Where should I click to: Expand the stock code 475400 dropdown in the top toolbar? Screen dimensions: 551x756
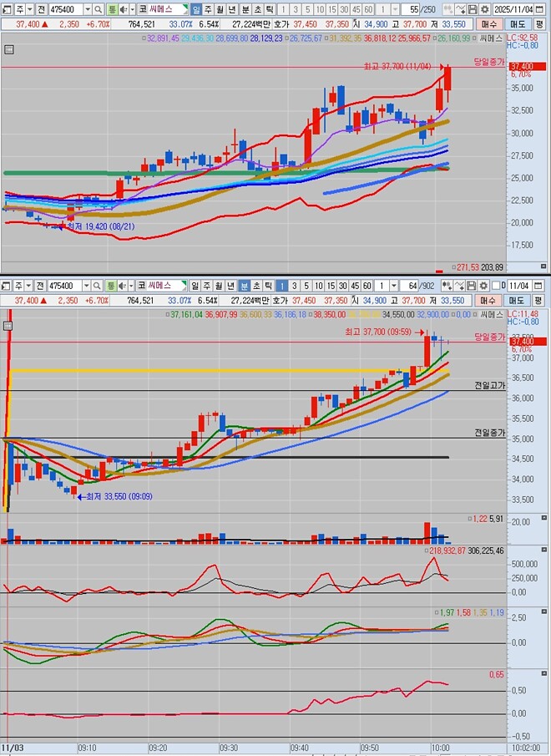coord(88,9)
